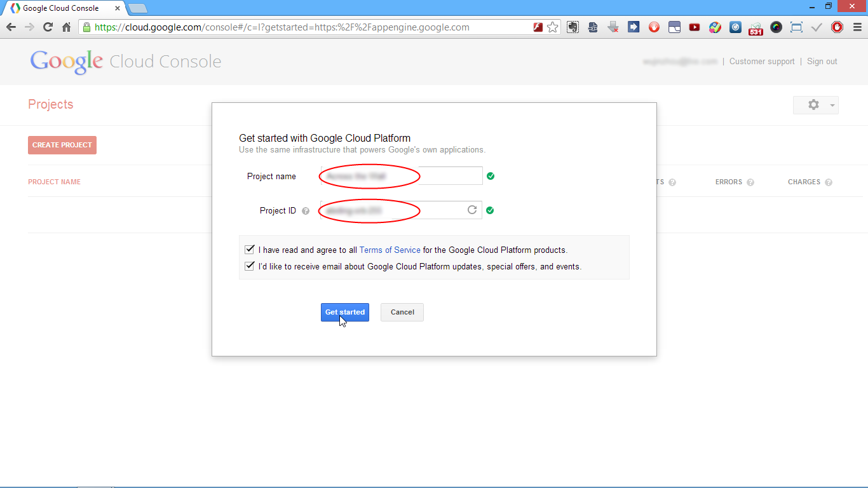The height and width of the screenshot is (488, 868).
Task: Click the Google Cloud Console logo
Action: click(x=126, y=61)
